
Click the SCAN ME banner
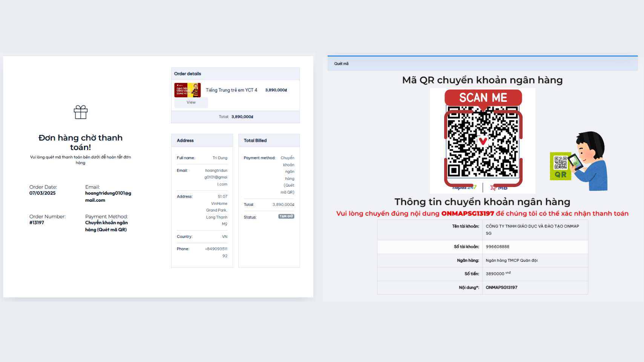483,98
